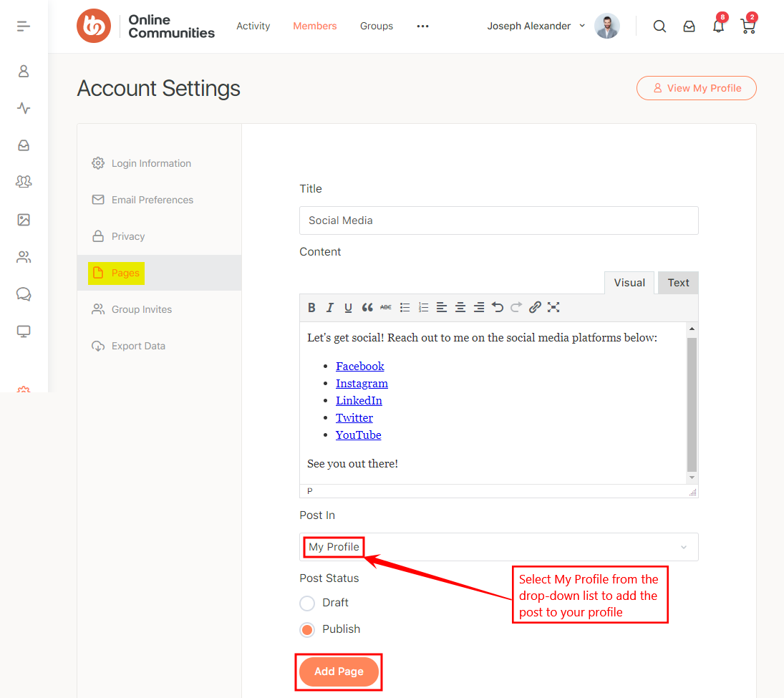The height and width of the screenshot is (698, 784).
Task: Open the search icon in the header
Action: 659,26
